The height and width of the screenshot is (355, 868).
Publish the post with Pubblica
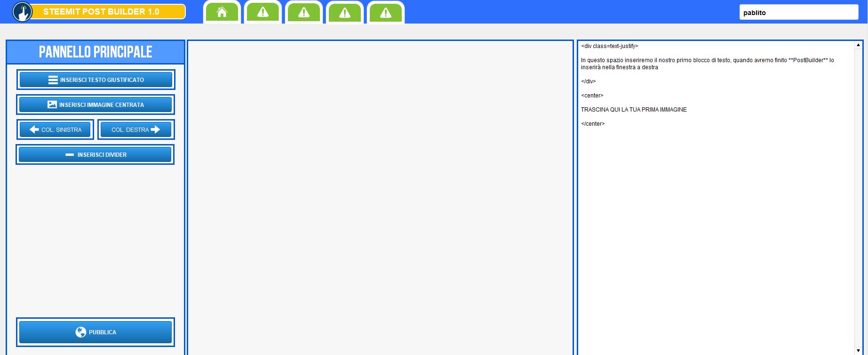click(96, 332)
